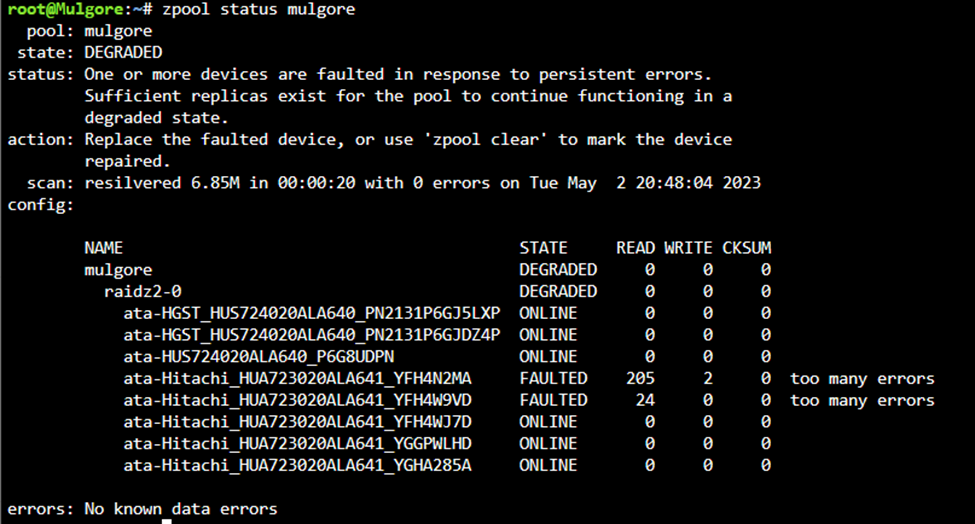975x524 pixels.
Task: Select the 'zpool status mulgore' command text
Action: pyautogui.click(x=259, y=10)
